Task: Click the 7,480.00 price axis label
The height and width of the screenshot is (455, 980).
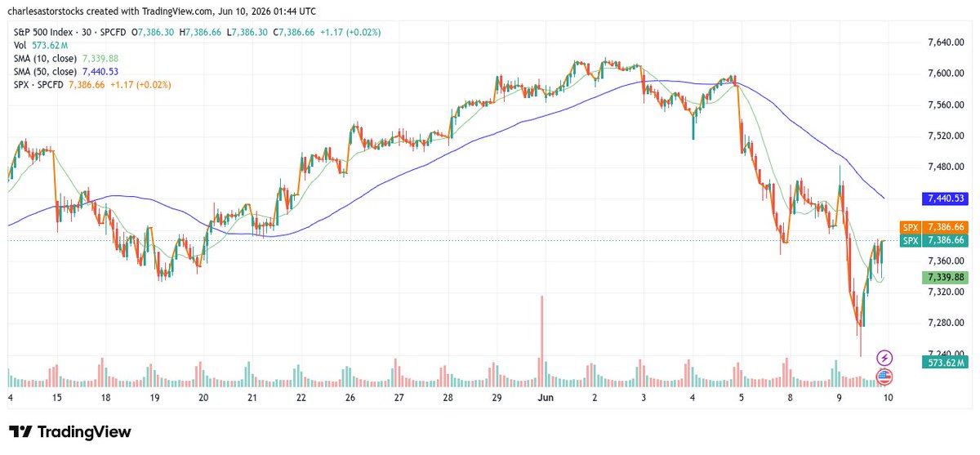Action: click(947, 167)
